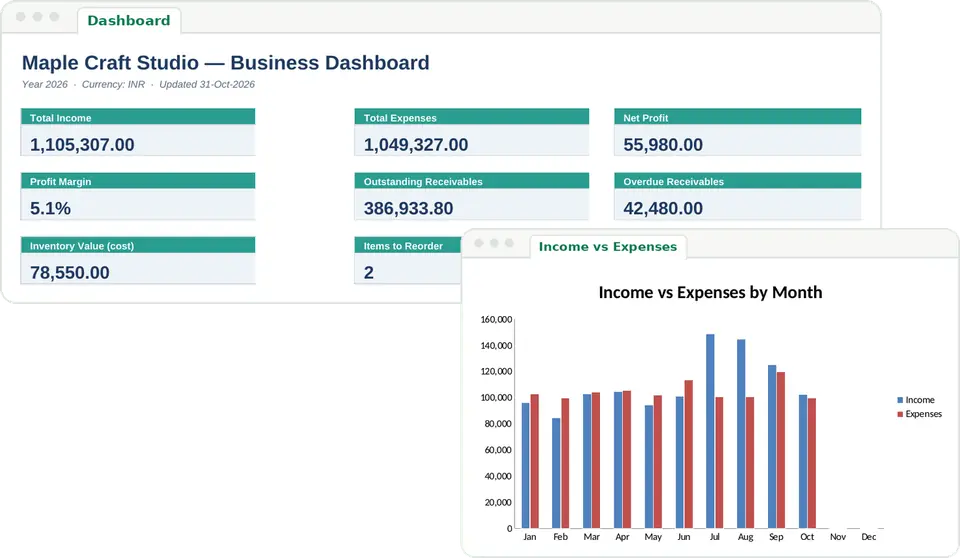Select the Total Income card header
The width and height of the screenshot is (960, 558).
[138, 117]
